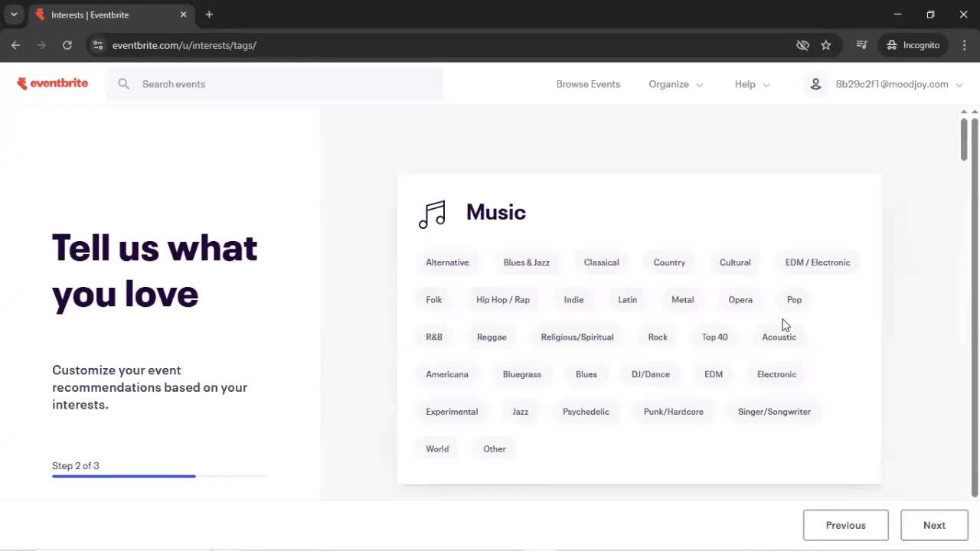The height and width of the screenshot is (551, 980).
Task: Open the account email dropdown
Action: [x=899, y=84]
